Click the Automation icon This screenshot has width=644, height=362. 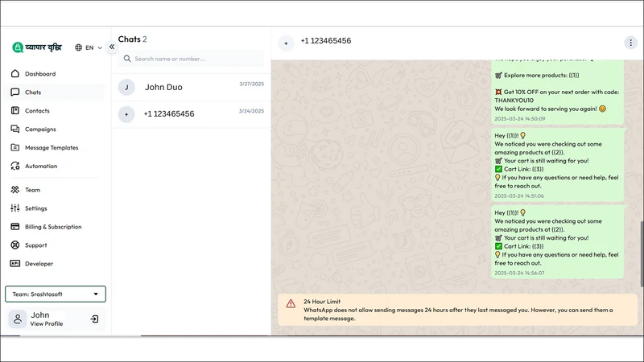click(15, 166)
